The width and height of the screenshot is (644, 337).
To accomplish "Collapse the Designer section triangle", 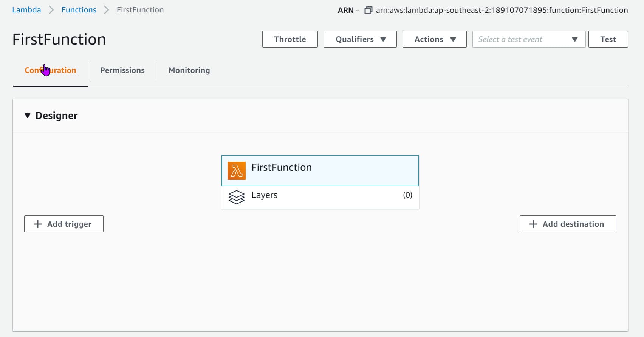I will pos(28,116).
